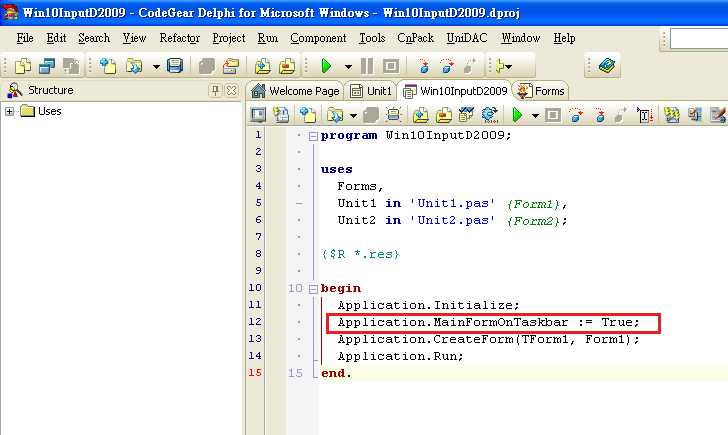728x435 pixels.
Task: Open the Component menu
Action: tap(318, 38)
